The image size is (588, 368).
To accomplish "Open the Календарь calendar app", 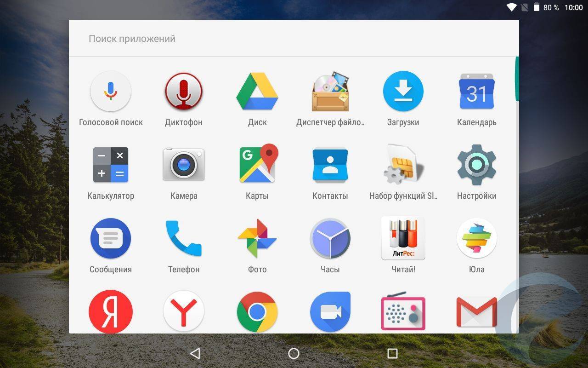I will [476, 92].
